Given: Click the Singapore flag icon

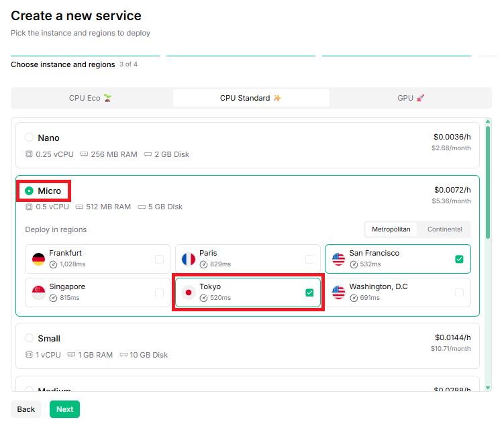Looking at the screenshot, I should tap(38, 292).
